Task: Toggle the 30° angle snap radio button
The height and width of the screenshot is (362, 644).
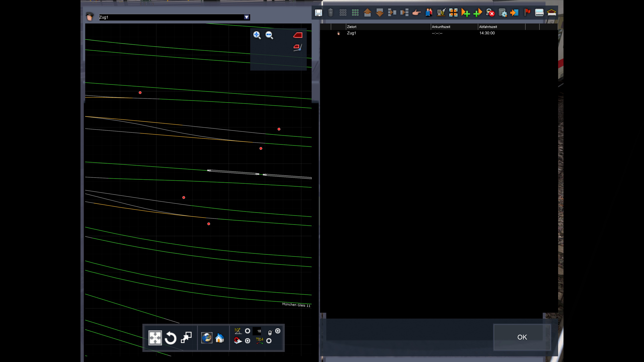Action: click(248, 331)
